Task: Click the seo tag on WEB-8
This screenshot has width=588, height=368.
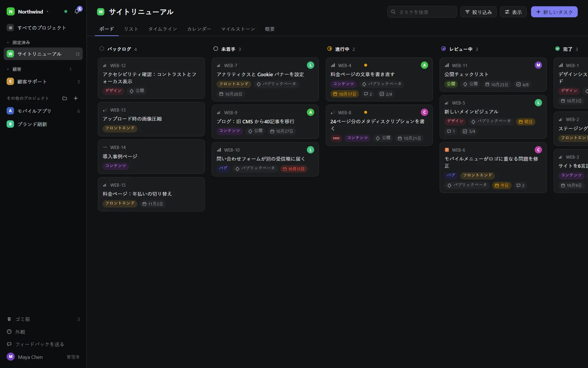Action: (336, 138)
